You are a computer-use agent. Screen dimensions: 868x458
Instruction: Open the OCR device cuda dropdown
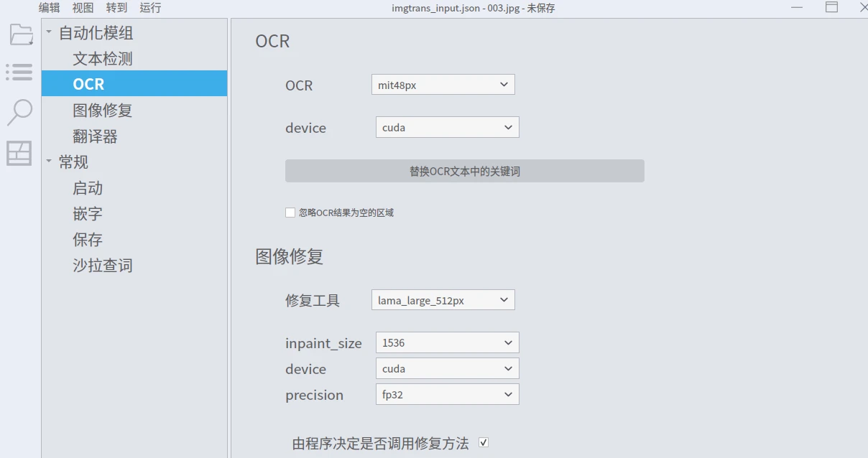(x=447, y=128)
